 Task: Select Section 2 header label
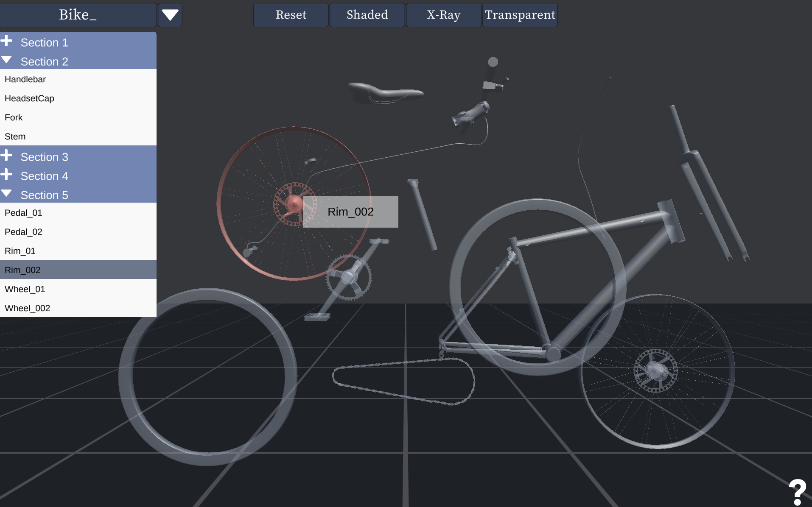pyautogui.click(x=45, y=62)
